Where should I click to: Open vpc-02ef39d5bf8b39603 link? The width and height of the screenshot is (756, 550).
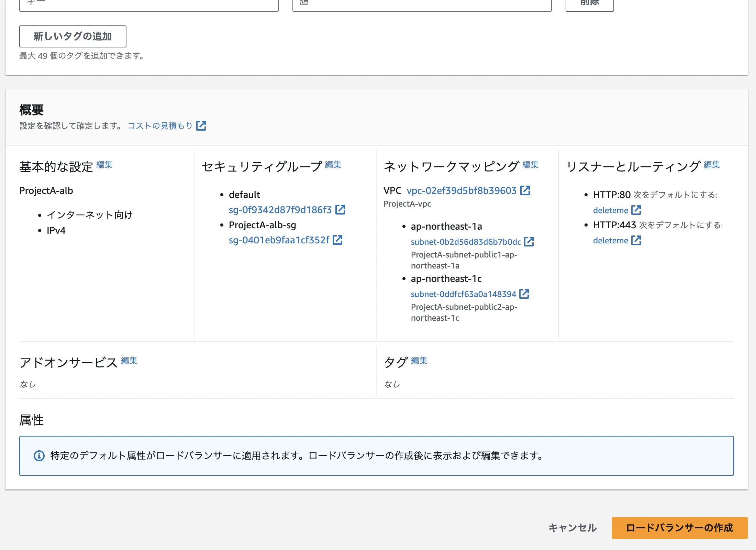click(x=462, y=190)
